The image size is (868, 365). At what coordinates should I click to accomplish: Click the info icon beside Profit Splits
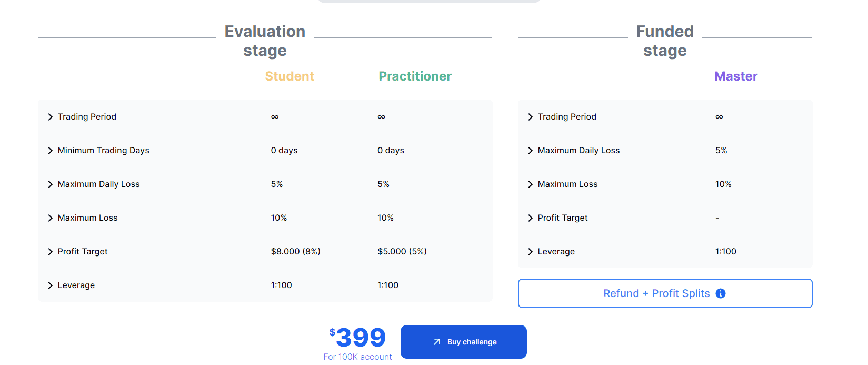tap(721, 293)
